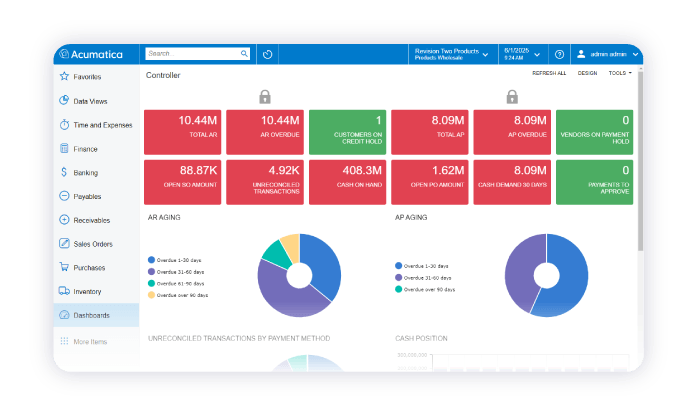Image resolution: width=700 pixels, height=414 pixels.
Task: Expand the Tools dropdown menu
Action: [621, 73]
